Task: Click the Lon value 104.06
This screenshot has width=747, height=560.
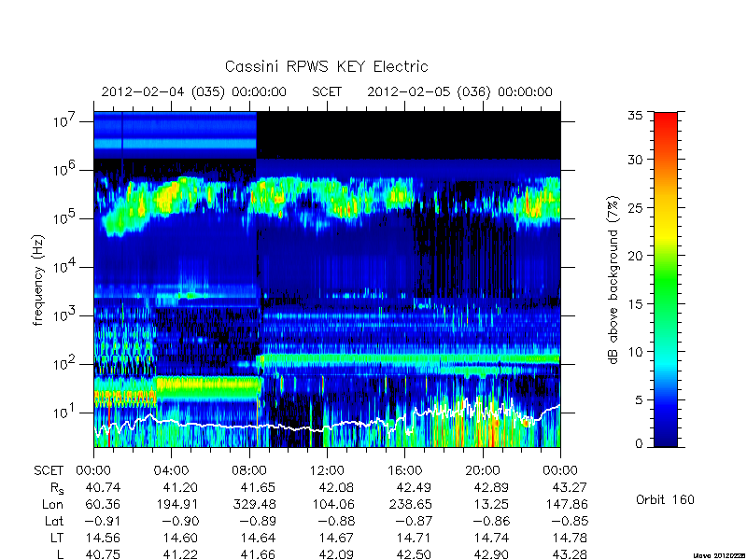Action: [332, 504]
